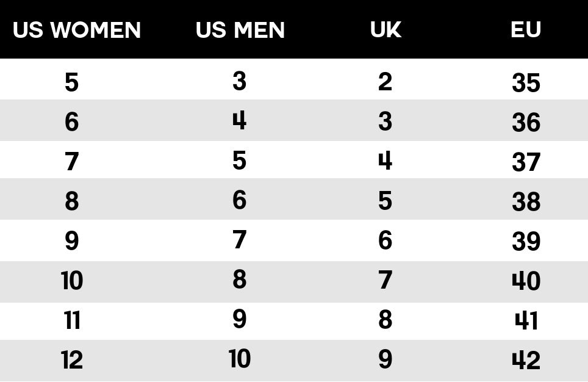Select UK size 6

point(385,240)
